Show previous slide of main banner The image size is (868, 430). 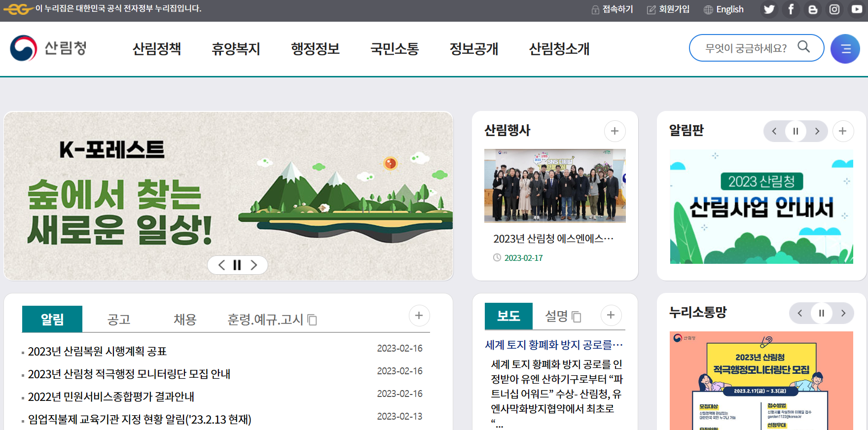point(222,265)
